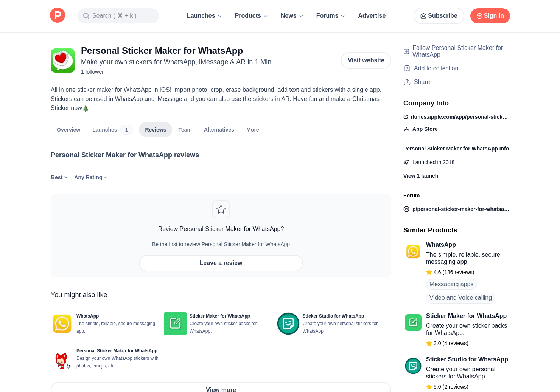
Task: Open the More tab menu
Action: (x=253, y=130)
